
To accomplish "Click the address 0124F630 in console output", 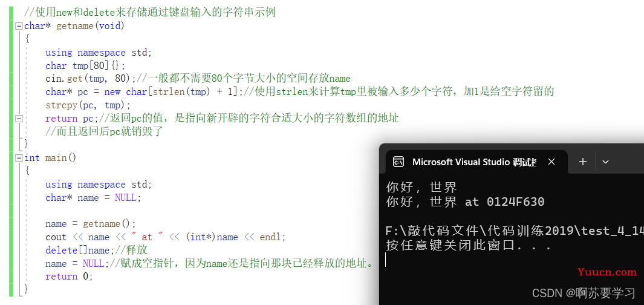I will click(x=515, y=202).
